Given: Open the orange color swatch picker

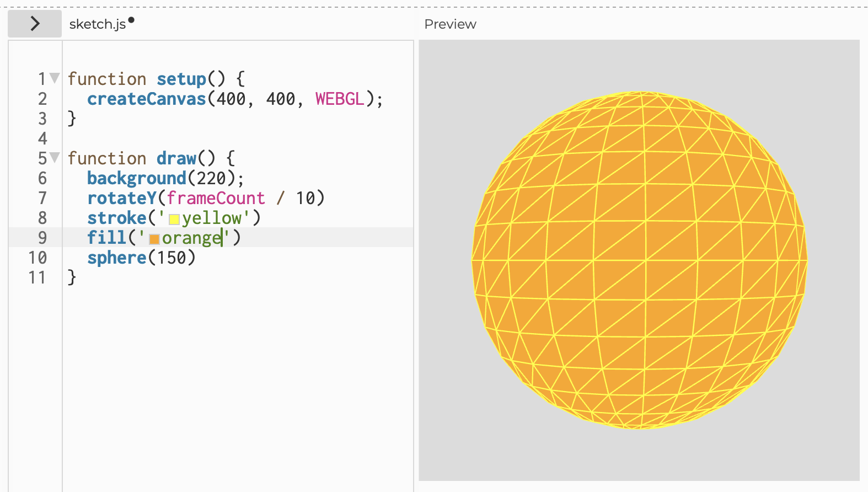Looking at the screenshot, I should point(154,239).
